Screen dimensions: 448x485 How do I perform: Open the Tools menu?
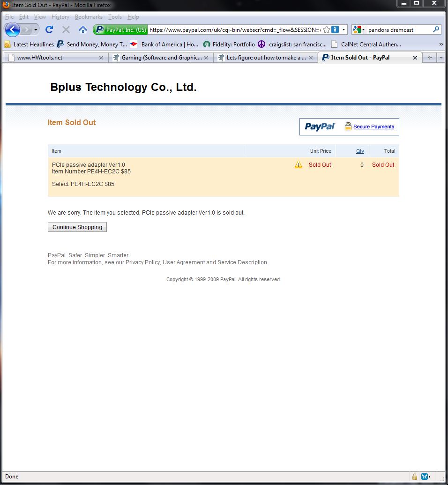click(x=115, y=17)
